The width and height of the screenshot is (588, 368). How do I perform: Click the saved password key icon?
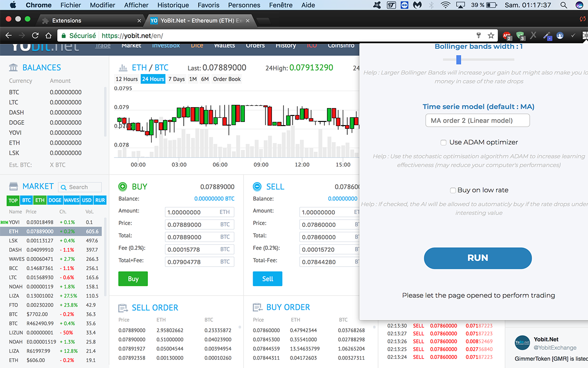click(479, 35)
